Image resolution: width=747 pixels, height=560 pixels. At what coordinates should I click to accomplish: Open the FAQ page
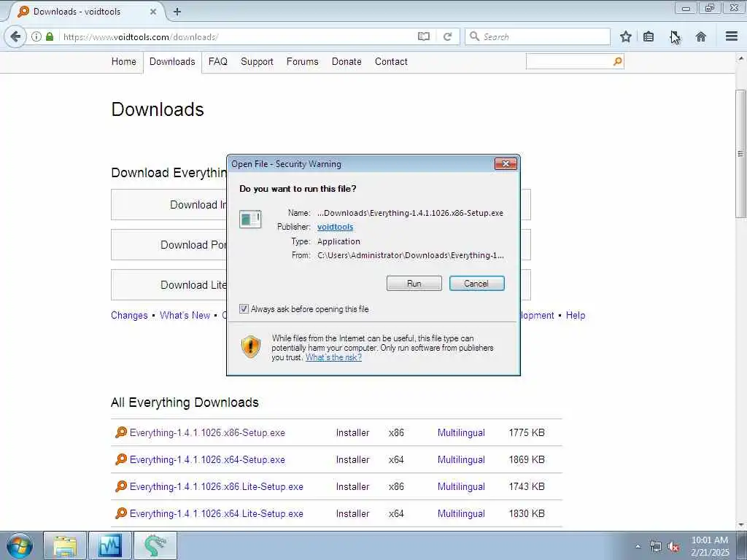pos(217,61)
